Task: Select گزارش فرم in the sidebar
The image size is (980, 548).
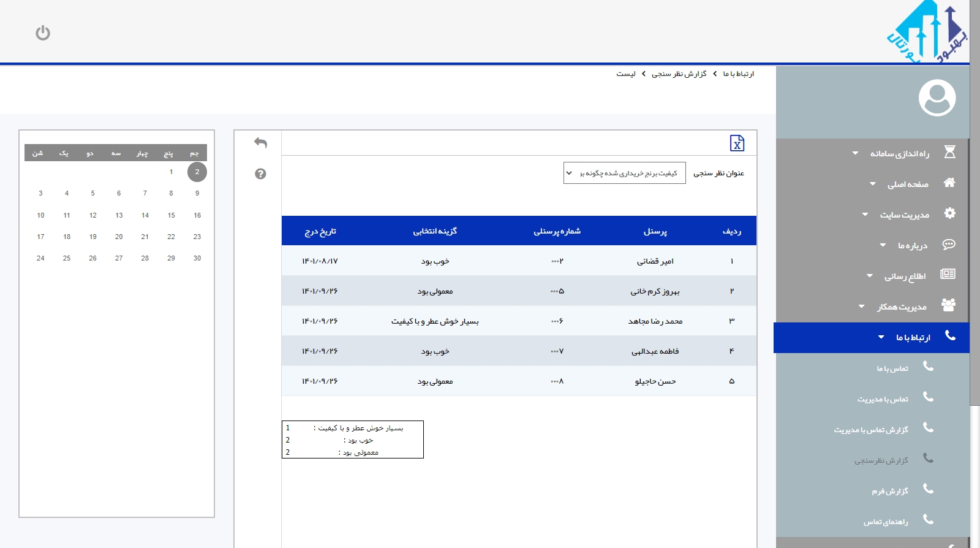Action: (x=890, y=491)
